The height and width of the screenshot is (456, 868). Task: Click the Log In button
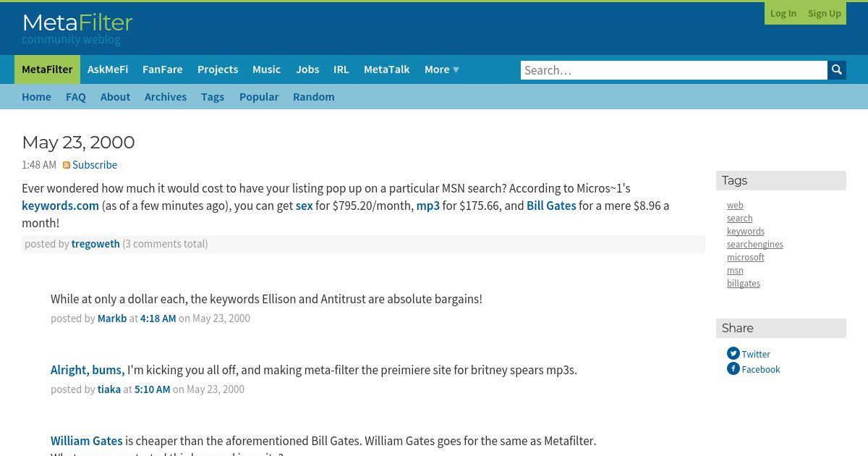tap(783, 13)
